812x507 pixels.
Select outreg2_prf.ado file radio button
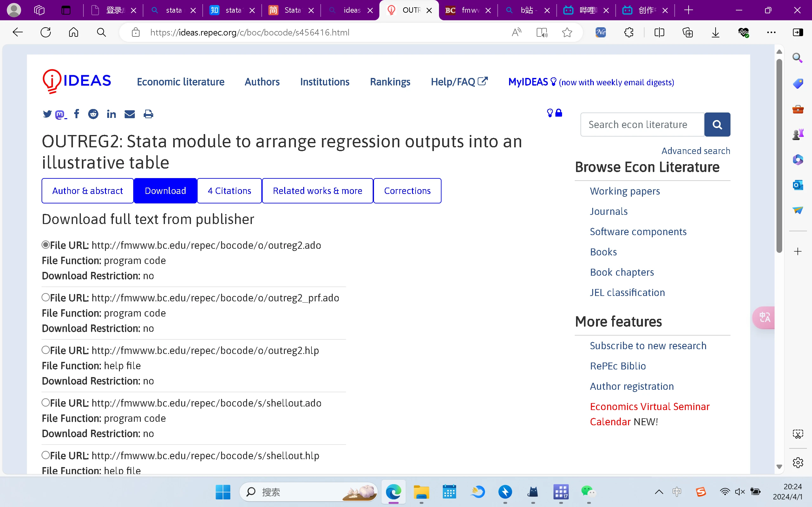click(x=46, y=298)
